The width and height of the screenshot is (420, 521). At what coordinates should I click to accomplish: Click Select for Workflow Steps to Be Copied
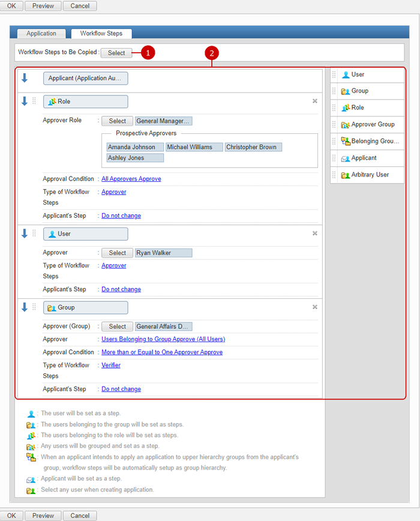point(116,53)
